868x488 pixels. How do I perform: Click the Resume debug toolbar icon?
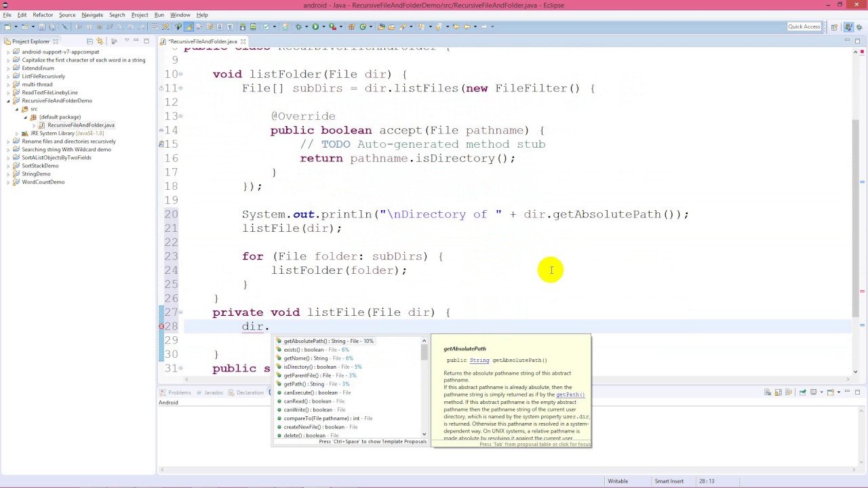[79, 26]
